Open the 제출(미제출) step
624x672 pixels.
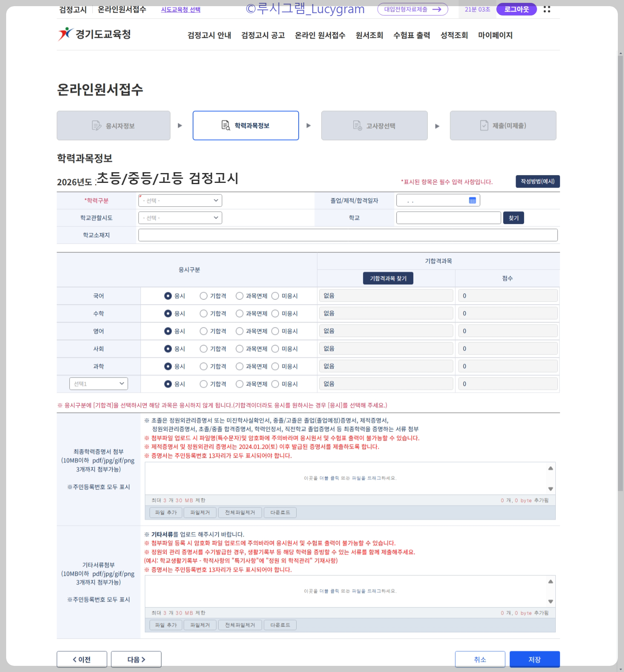[503, 125]
